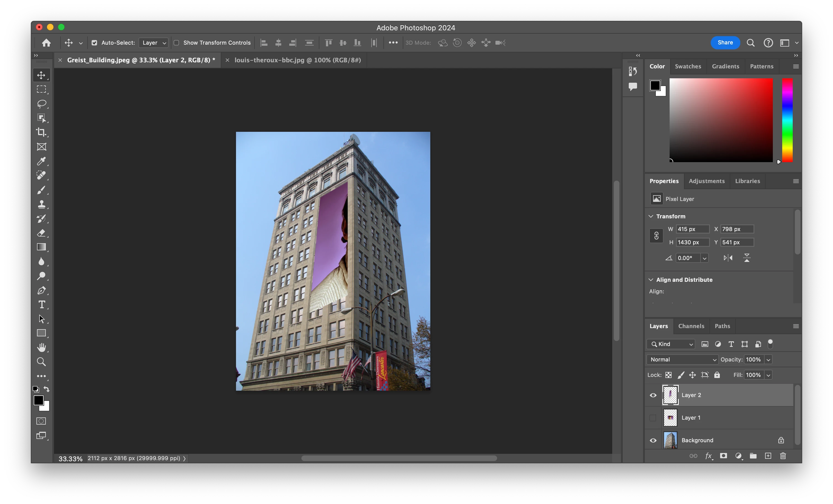Image resolution: width=833 pixels, height=504 pixels.
Task: Delete layer using the trash icon
Action: tap(783, 456)
